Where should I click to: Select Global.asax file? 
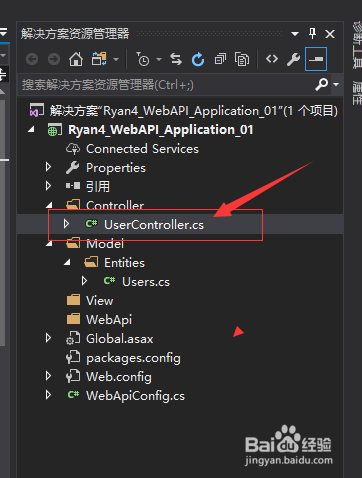[x=120, y=339]
